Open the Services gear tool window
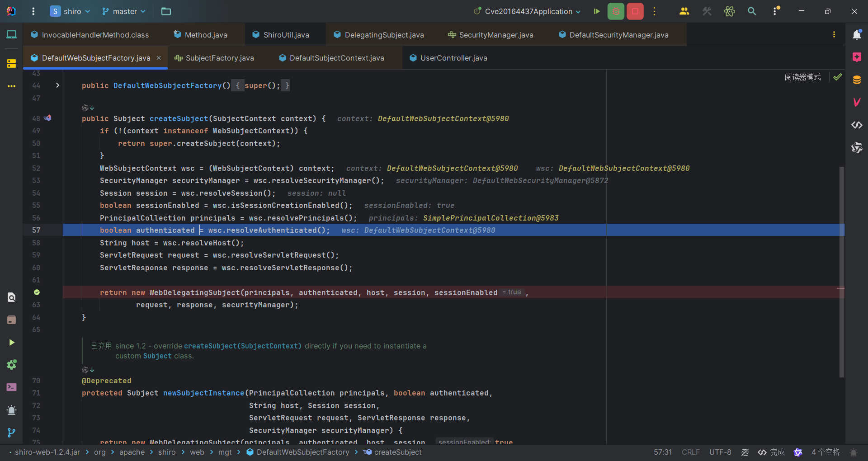The image size is (868, 461). coord(12,365)
